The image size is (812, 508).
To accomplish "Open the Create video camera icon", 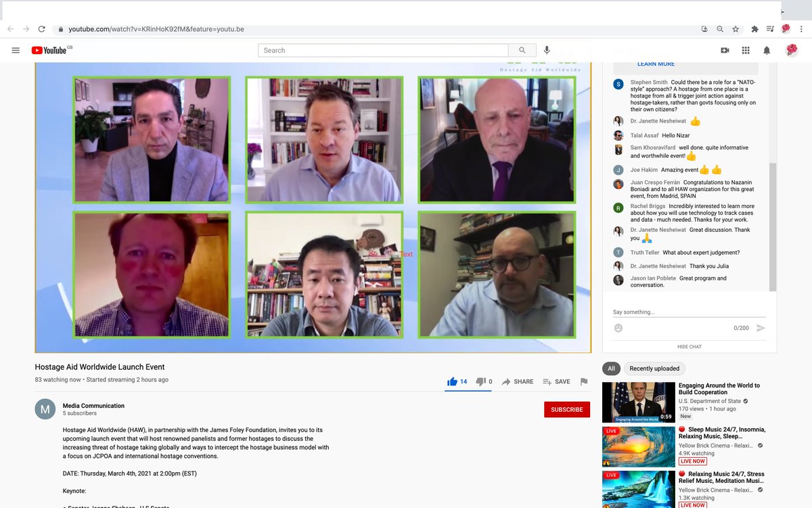I will tap(725, 50).
